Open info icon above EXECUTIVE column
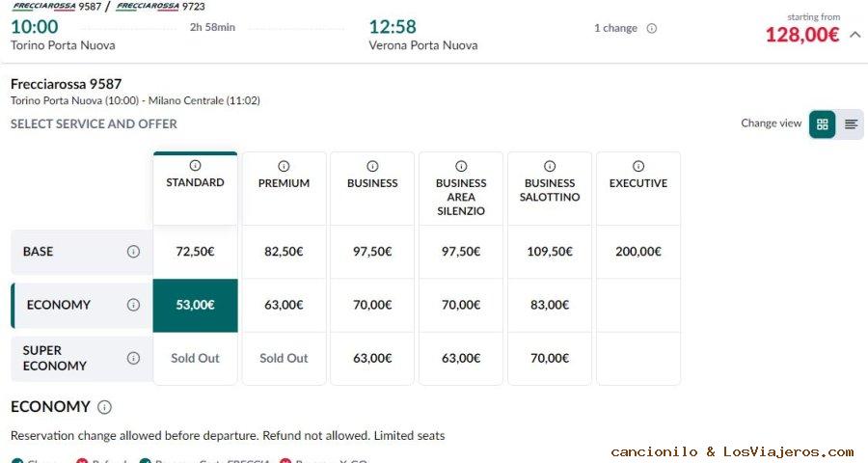Viewport: 868px width, 463px height. tap(638, 166)
